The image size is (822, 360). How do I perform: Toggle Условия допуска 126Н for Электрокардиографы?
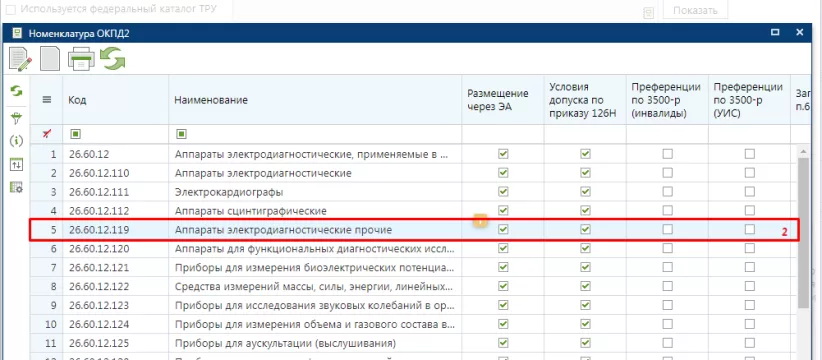(x=586, y=192)
